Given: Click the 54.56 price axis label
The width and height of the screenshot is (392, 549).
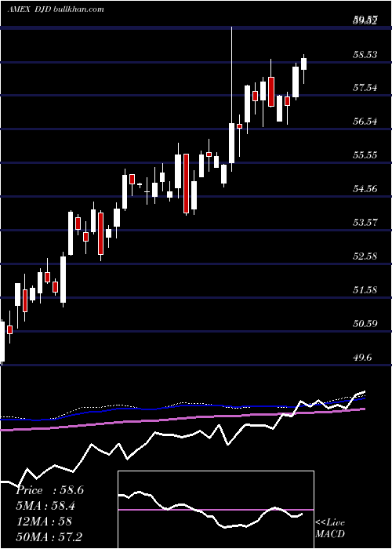Looking at the screenshot, I should click(365, 189).
